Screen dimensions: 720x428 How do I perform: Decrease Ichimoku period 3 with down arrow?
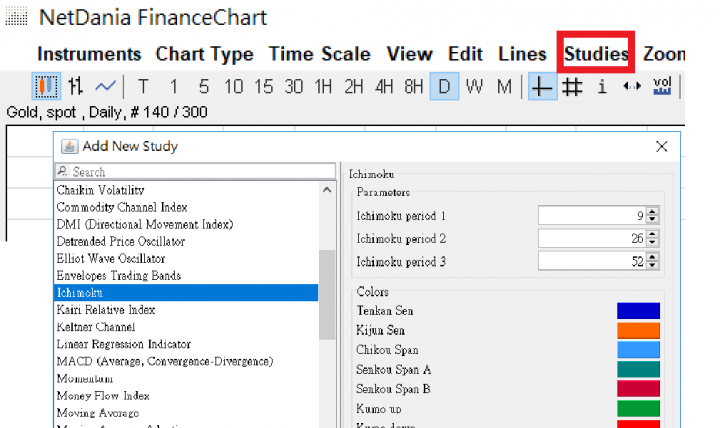(652, 266)
